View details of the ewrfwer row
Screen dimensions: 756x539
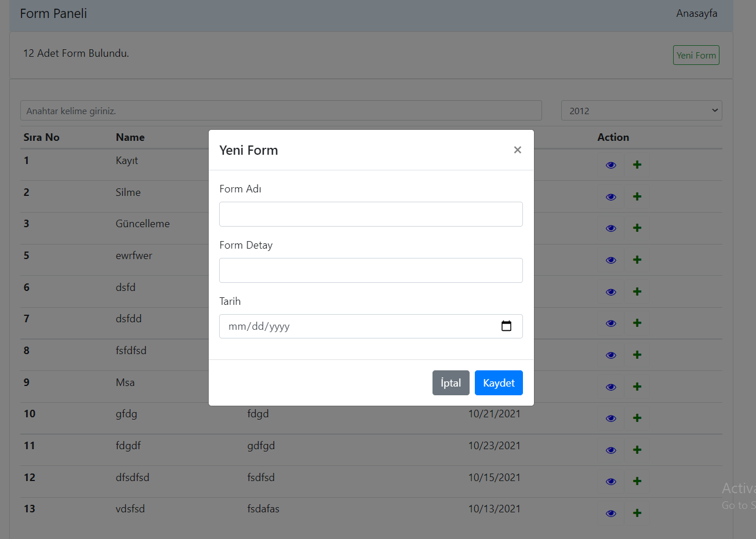(610, 260)
